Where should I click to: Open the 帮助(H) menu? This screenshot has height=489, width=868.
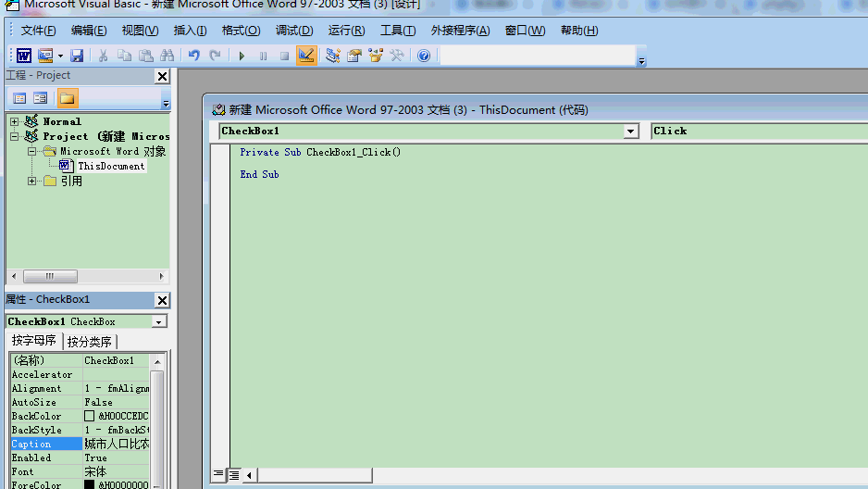pyautogui.click(x=579, y=31)
